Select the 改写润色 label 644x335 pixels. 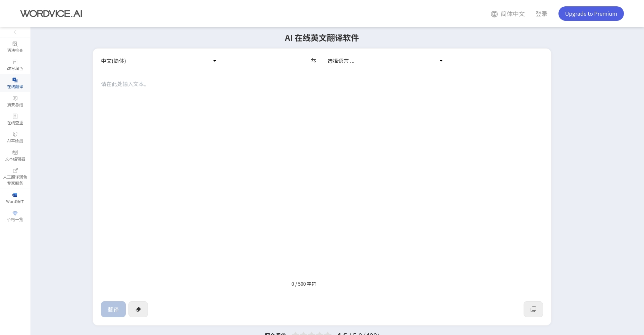tap(15, 69)
